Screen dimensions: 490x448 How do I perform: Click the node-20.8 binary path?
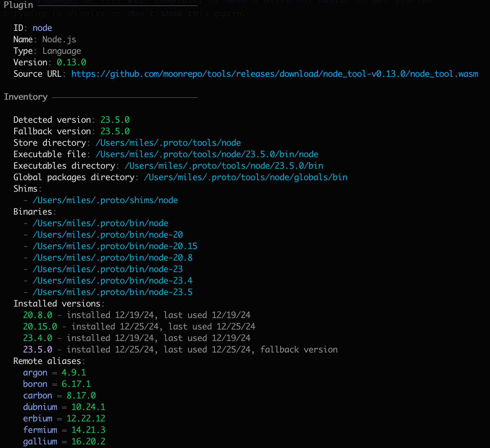113,258
